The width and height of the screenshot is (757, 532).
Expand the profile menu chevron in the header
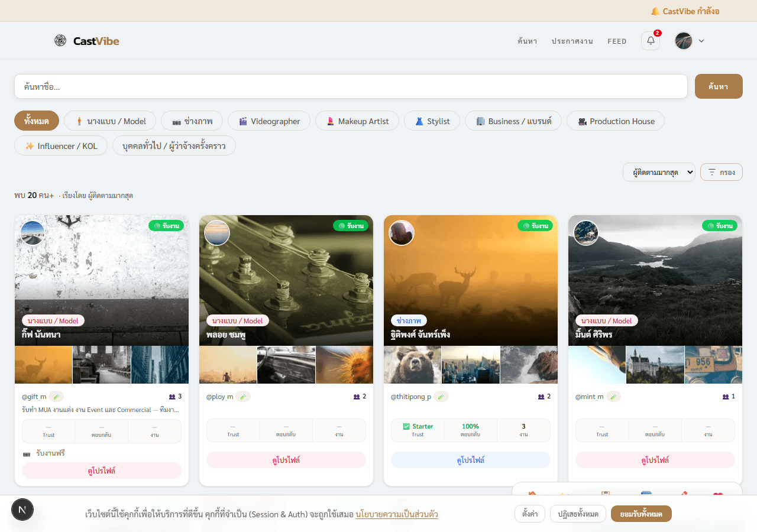tap(701, 41)
